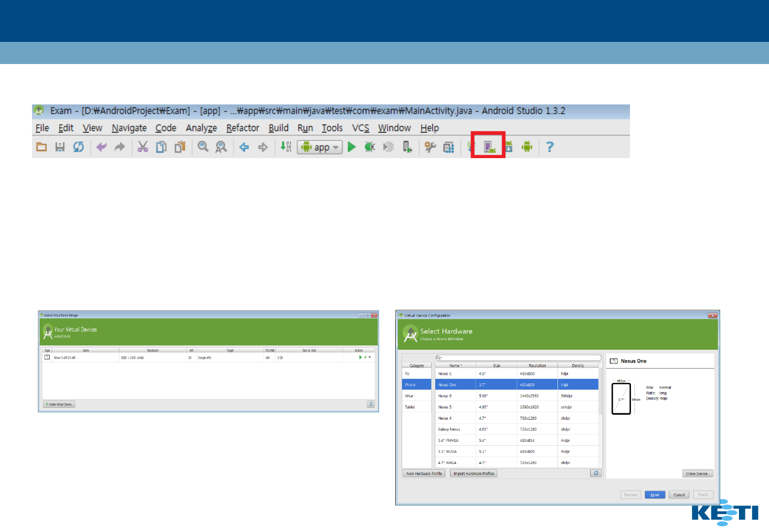769x532 pixels.
Task: Edit the Nexus 5 API 23 device
Action: tap(365, 357)
